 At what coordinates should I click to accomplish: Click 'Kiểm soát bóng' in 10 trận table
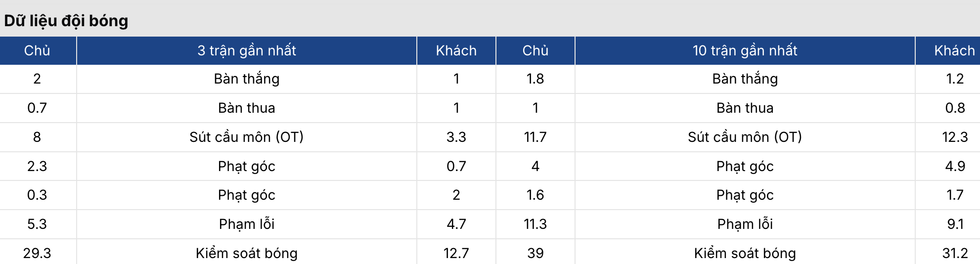745,253
